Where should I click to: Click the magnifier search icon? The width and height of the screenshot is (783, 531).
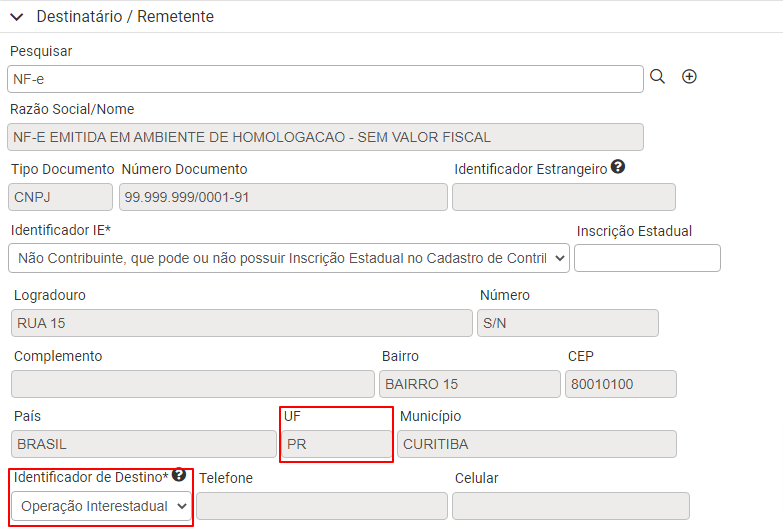[x=657, y=76]
